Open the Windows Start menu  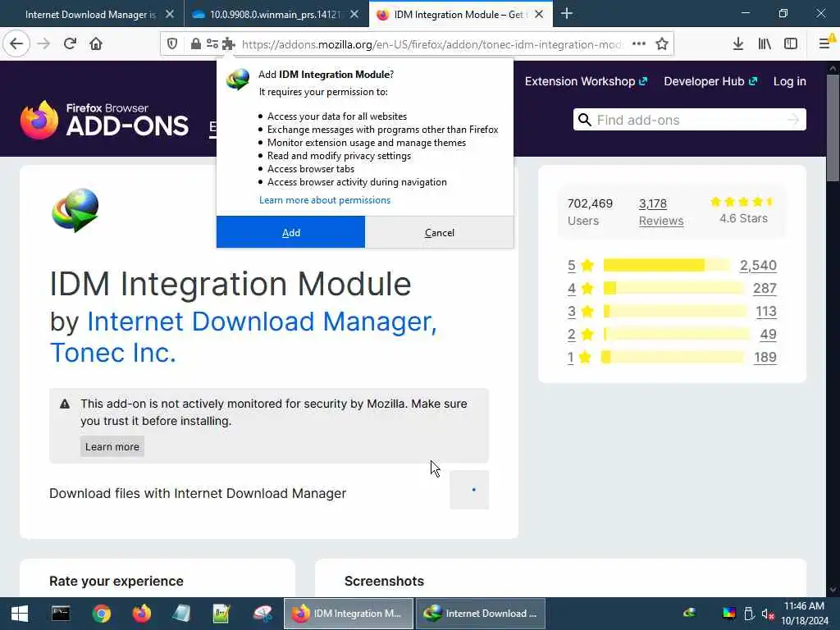[20, 614]
